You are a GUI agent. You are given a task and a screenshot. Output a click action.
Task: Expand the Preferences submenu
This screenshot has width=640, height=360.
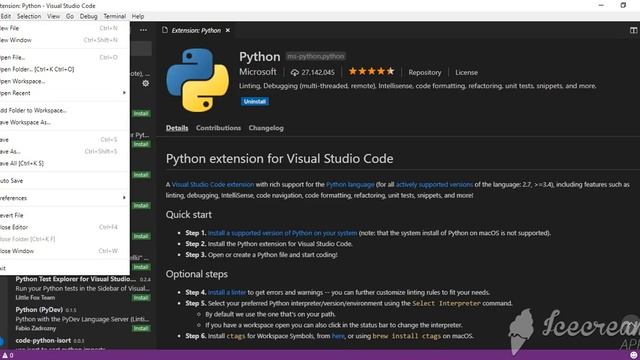(x=64, y=198)
